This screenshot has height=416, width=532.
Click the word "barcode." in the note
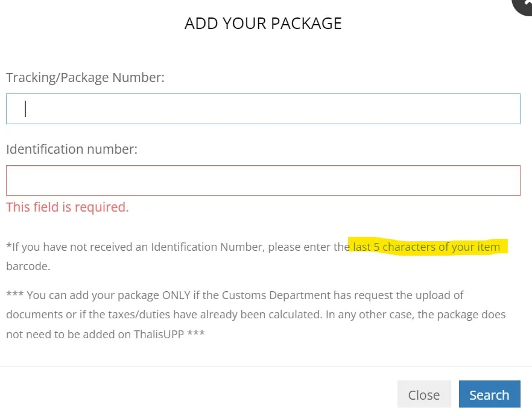click(28, 266)
